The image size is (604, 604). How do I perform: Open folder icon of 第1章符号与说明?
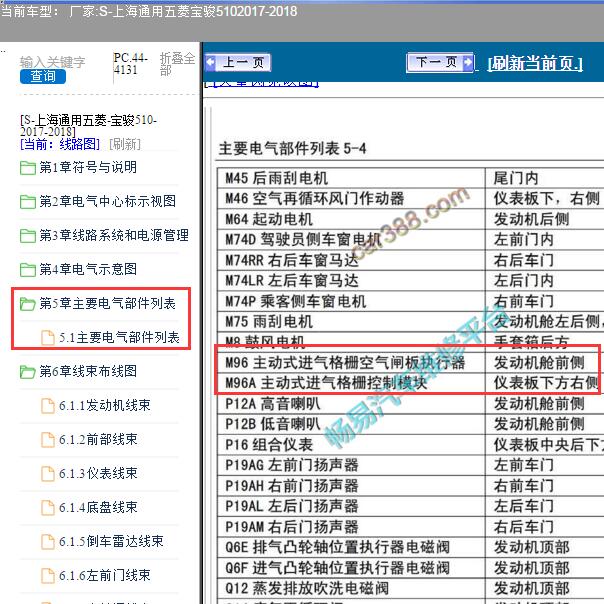tap(28, 168)
